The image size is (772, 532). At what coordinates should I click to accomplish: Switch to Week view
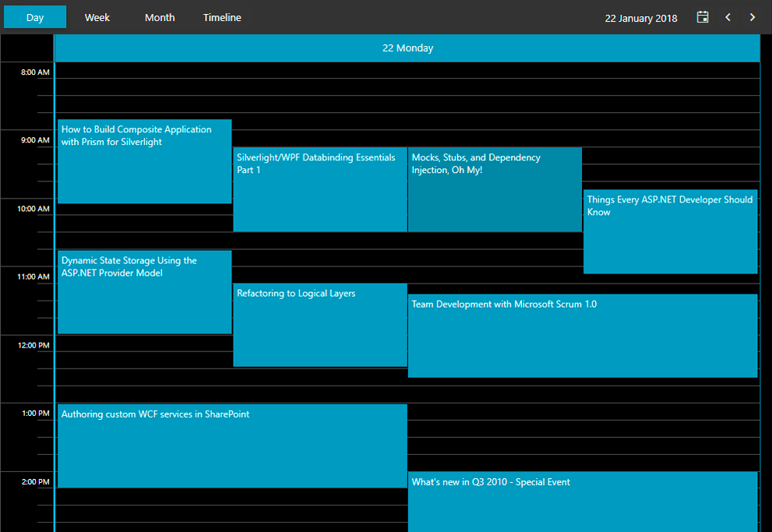pos(97,17)
